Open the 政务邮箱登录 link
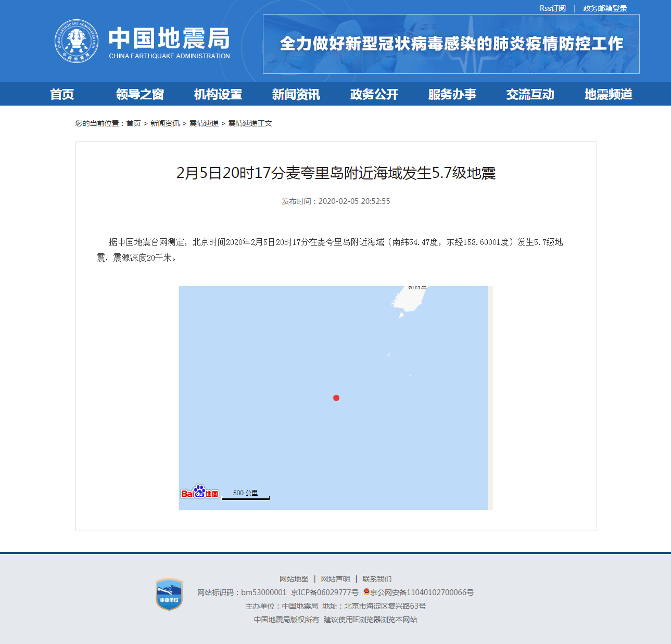The height and width of the screenshot is (644, 671). point(605,8)
